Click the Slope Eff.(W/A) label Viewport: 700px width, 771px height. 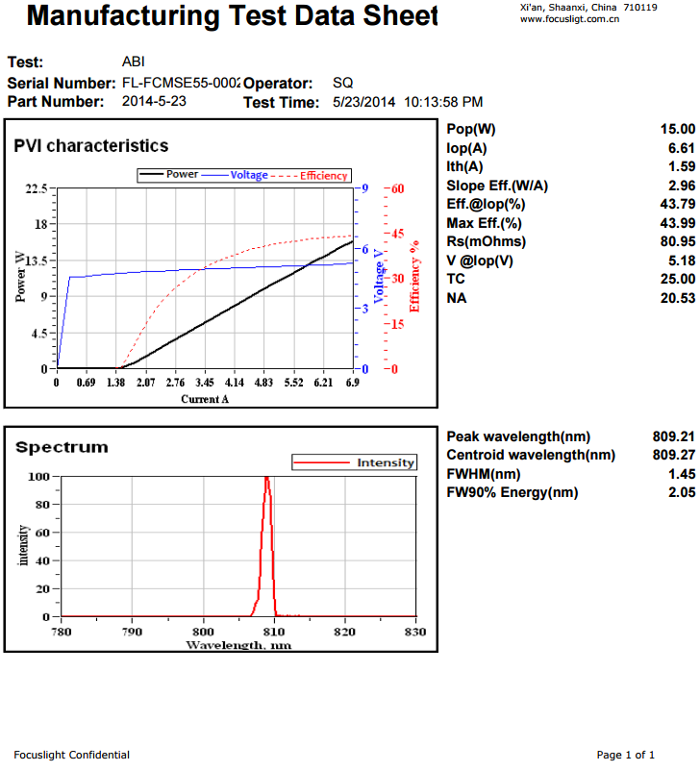(x=497, y=186)
